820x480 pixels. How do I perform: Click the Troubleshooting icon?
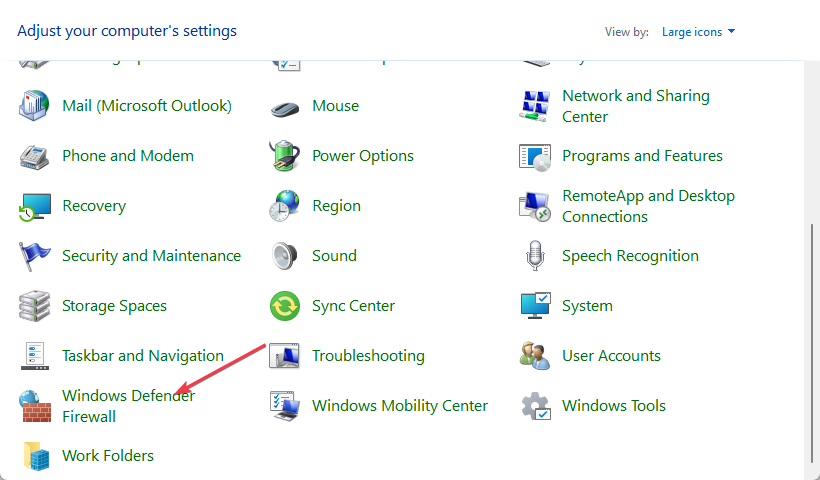(x=285, y=356)
